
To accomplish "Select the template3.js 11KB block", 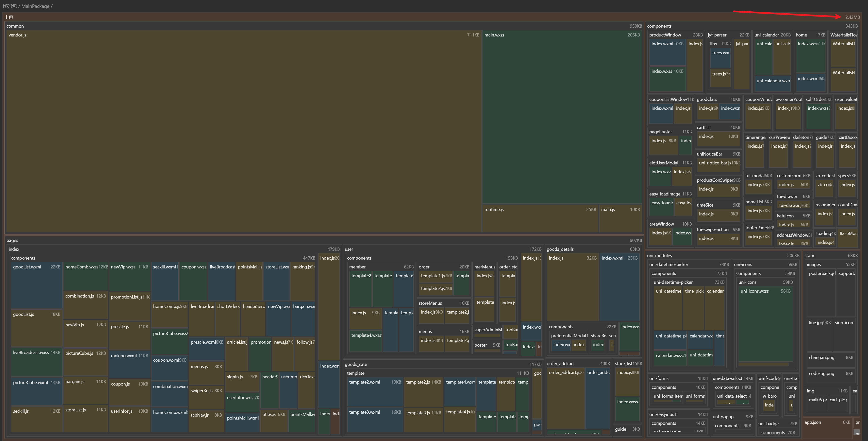I will [423, 420].
